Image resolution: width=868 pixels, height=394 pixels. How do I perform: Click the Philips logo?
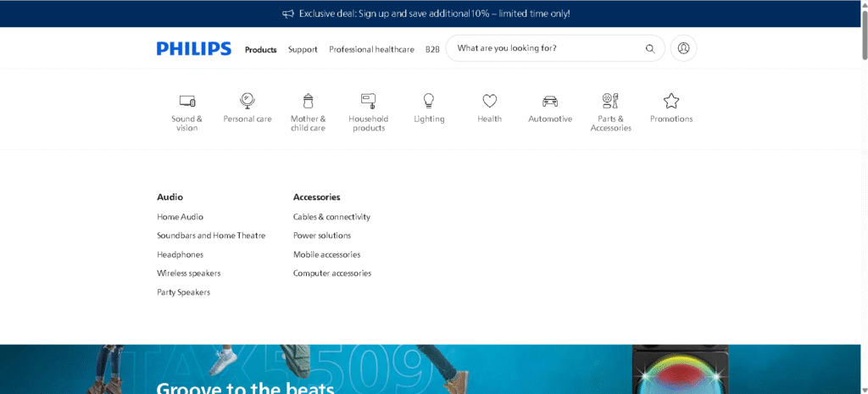194,49
